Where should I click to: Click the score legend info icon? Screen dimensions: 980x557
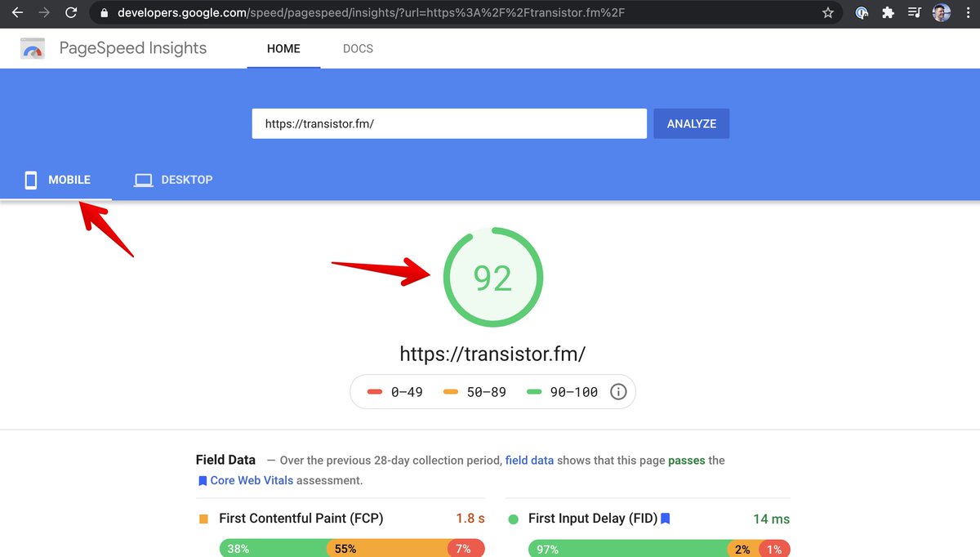point(618,392)
